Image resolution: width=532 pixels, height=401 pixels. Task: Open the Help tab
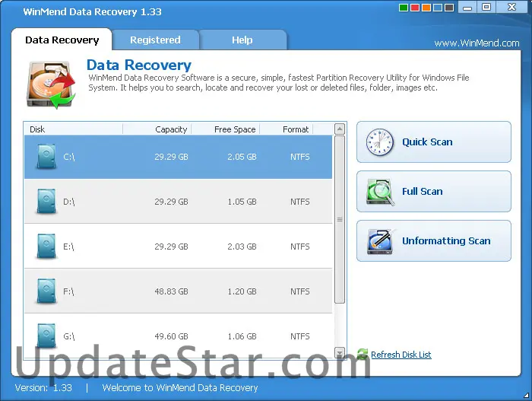point(242,40)
